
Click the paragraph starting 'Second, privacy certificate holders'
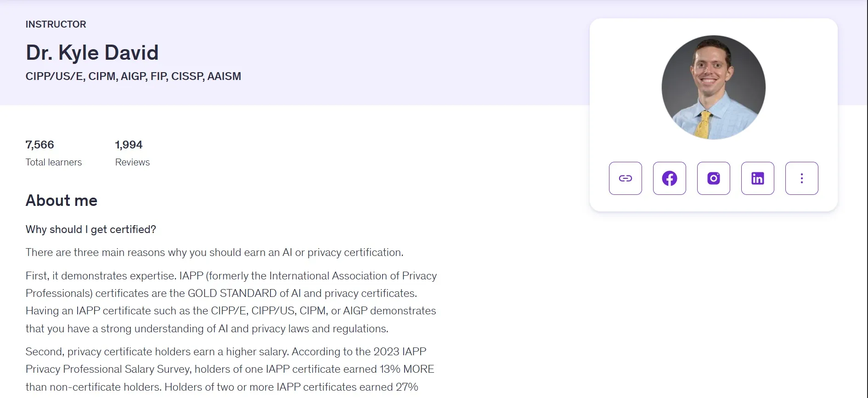pos(230,369)
